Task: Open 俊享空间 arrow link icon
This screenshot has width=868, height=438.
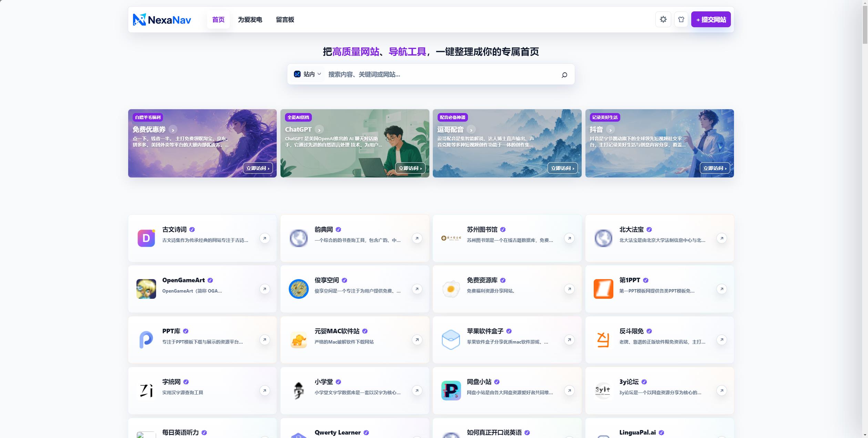Action: point(417,289)
